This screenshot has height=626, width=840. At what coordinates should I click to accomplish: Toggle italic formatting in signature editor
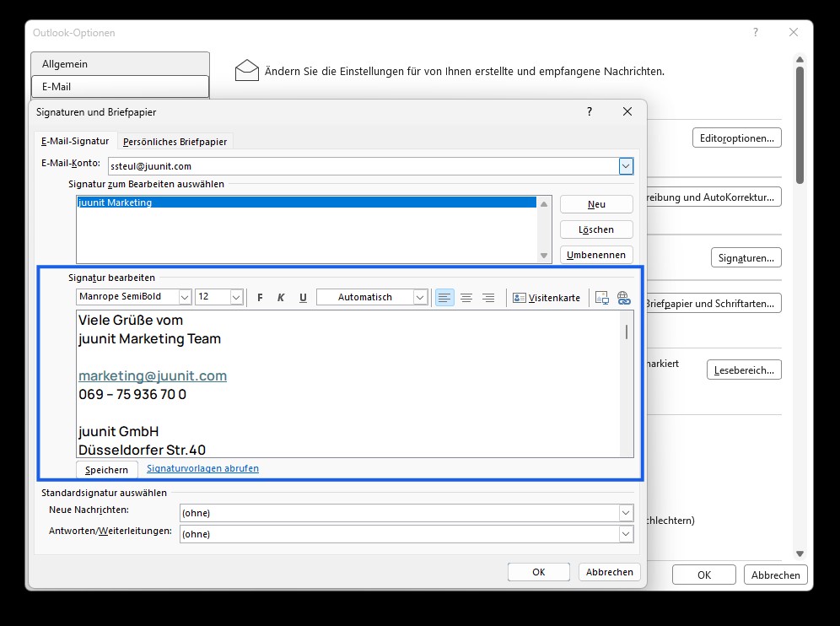(x=281, y=298)
